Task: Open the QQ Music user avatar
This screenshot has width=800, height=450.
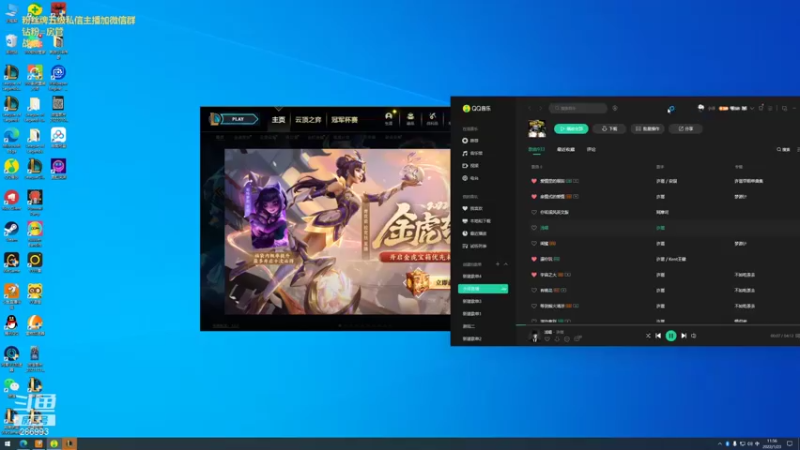Action: [x=701, y=108]
